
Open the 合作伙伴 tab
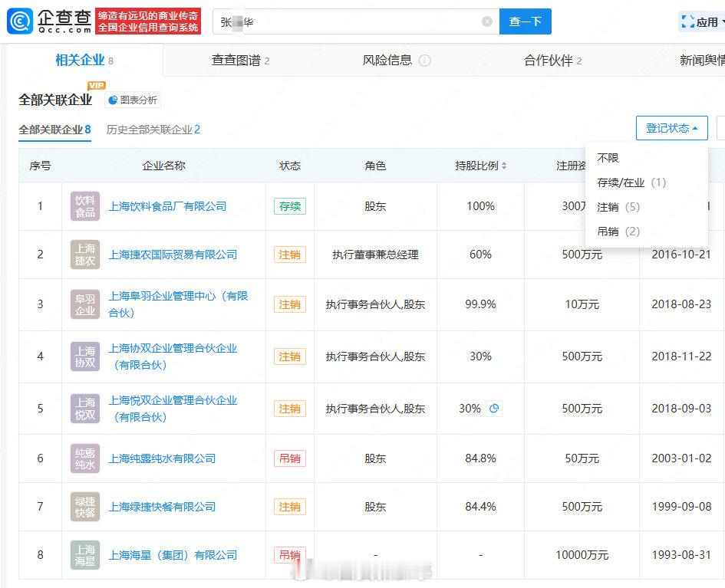tap(552, 61)
